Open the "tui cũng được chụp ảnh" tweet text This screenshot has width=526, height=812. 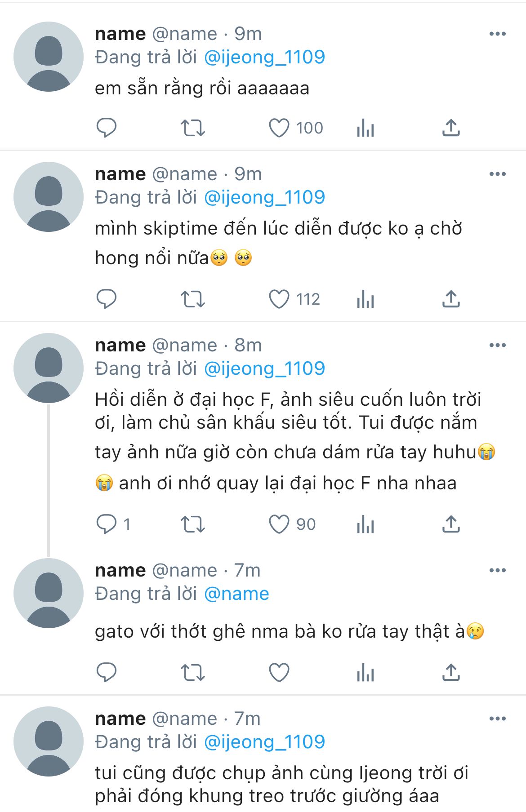coord(281,784)
